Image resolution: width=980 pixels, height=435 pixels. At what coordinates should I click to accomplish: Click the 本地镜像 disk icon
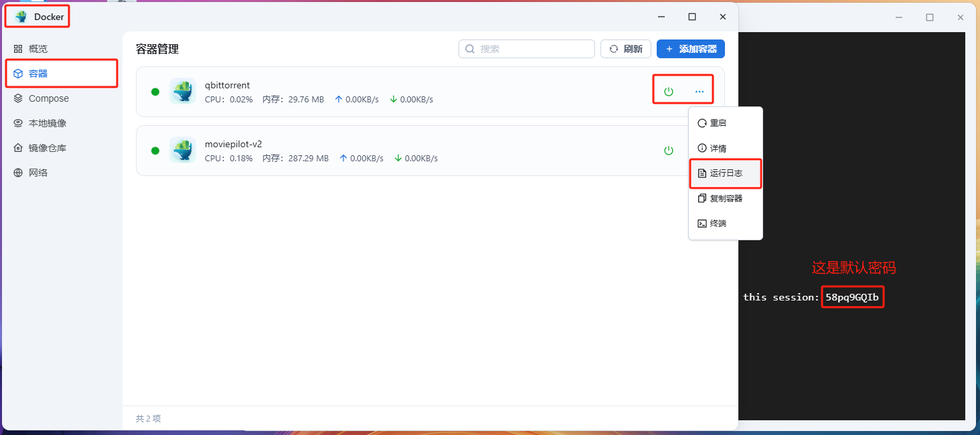pyautogui.click(x=18, y=123)
